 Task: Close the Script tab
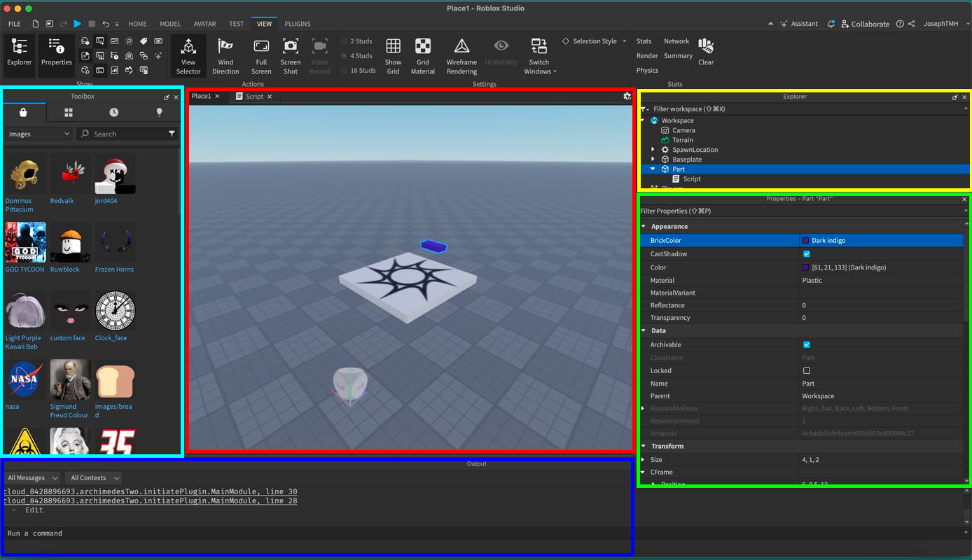point(270,97)
